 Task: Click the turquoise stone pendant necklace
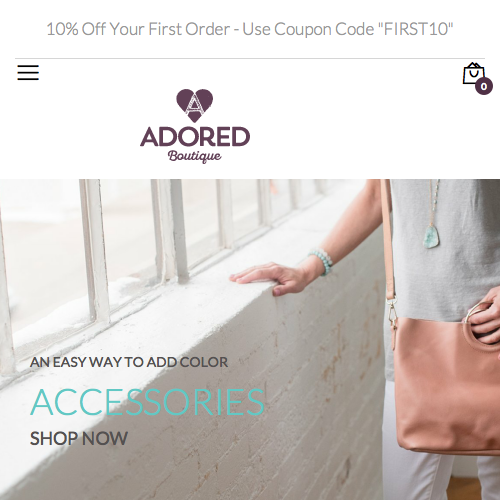(431, 236)
